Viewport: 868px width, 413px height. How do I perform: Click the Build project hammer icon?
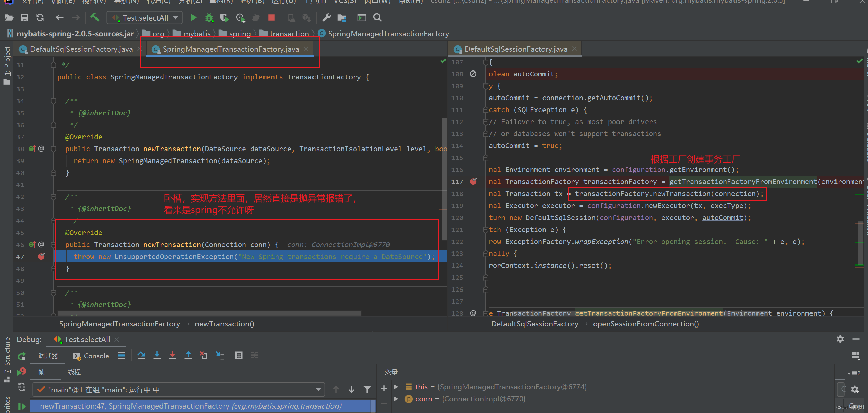point(95,17)
